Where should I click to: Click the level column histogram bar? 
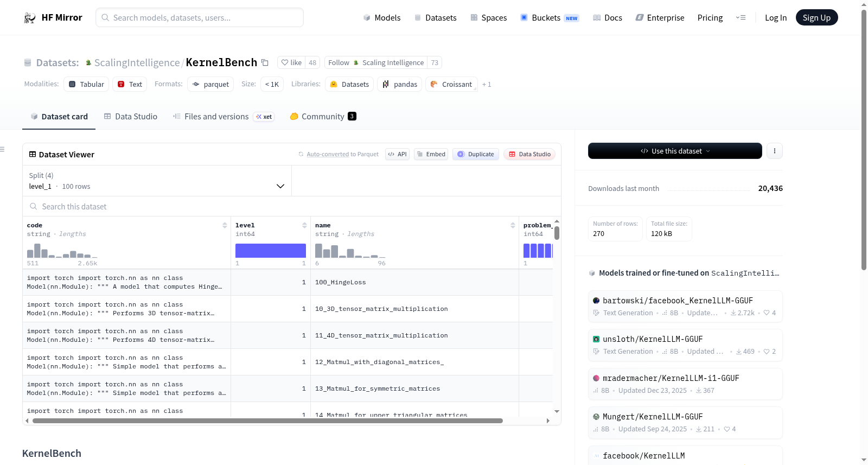[x=271, y=251]
